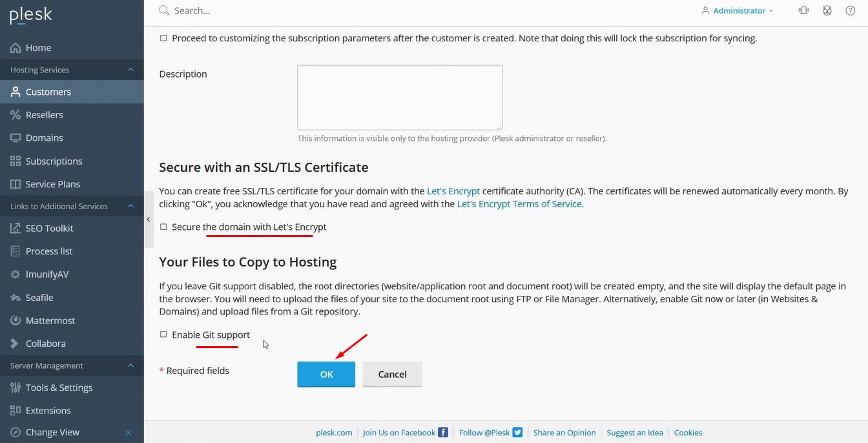
Task: Collapse the Hosting Services section
Action: 130,69
